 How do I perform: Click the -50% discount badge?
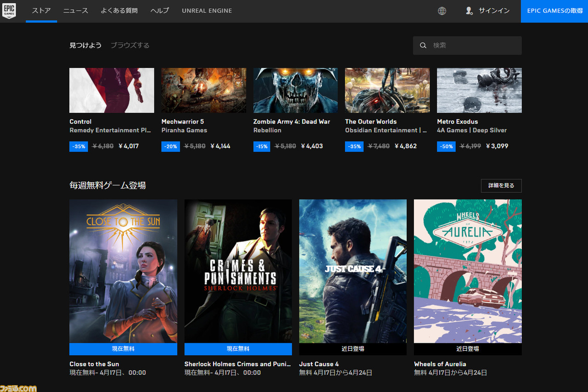(446, 146)
